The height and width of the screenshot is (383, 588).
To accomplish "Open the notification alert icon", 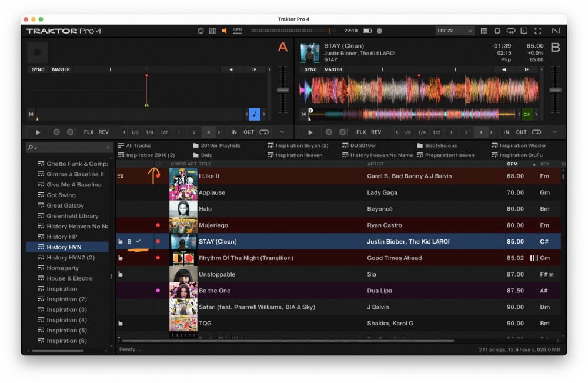I will pos(524,31).
